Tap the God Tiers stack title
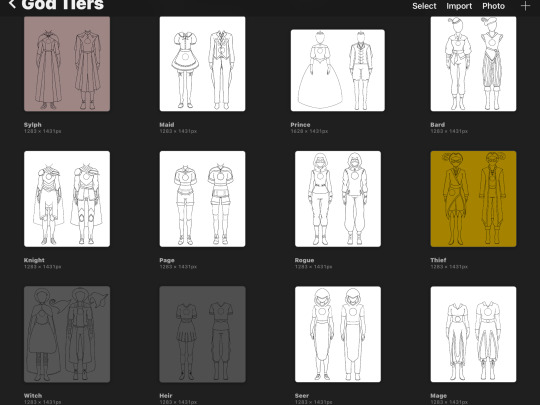Viewport: 540px width, 405px height. (x=62, y=4)
